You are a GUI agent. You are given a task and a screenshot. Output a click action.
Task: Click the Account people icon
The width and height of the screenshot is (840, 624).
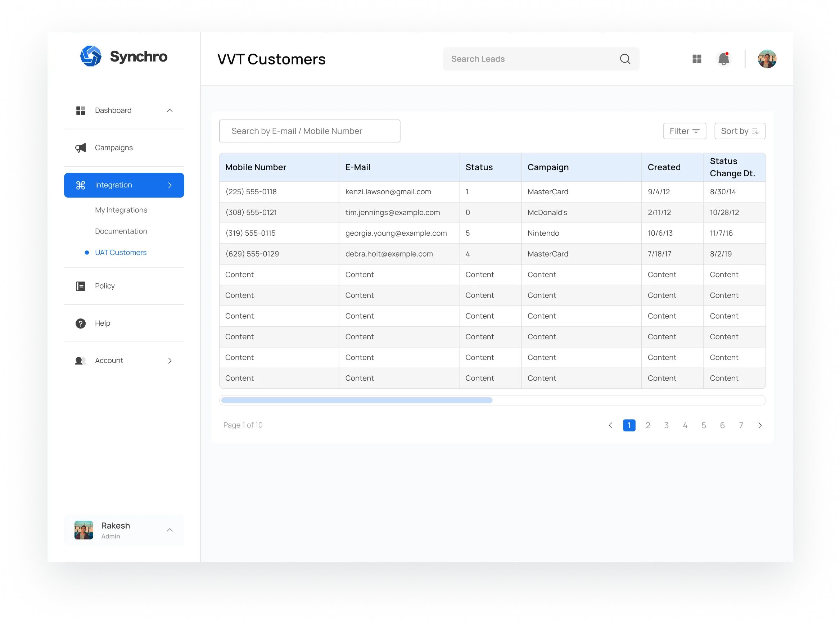coord(81,361)
